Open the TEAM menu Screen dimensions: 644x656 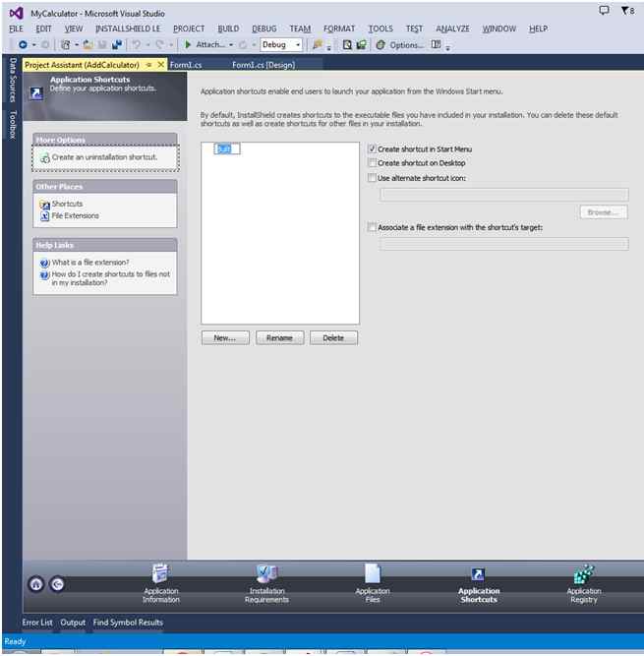tap(300, 29)
